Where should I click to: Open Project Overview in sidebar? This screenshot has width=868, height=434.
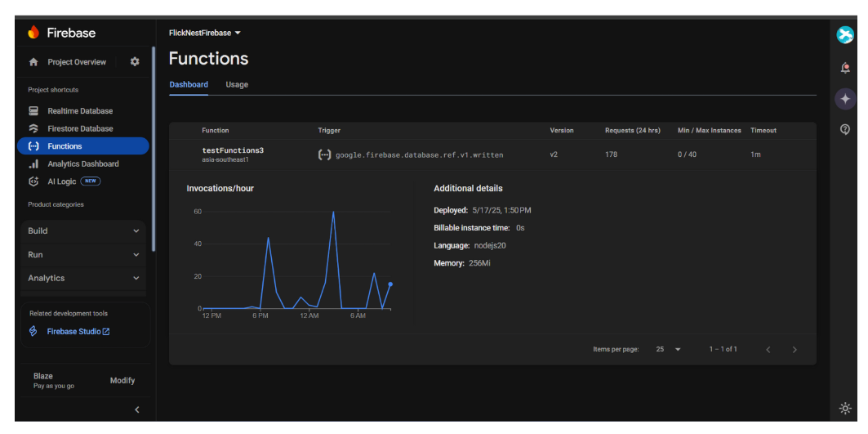click(77, 62)
